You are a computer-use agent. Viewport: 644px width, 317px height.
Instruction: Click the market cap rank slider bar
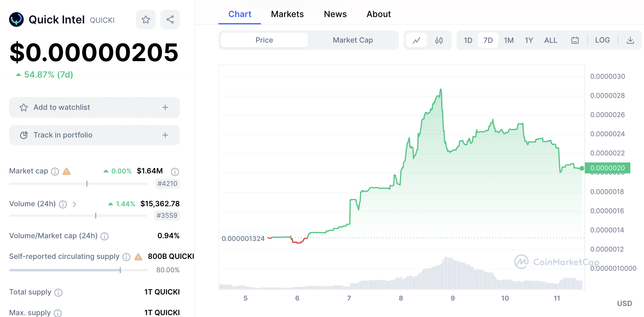[78, 184]
